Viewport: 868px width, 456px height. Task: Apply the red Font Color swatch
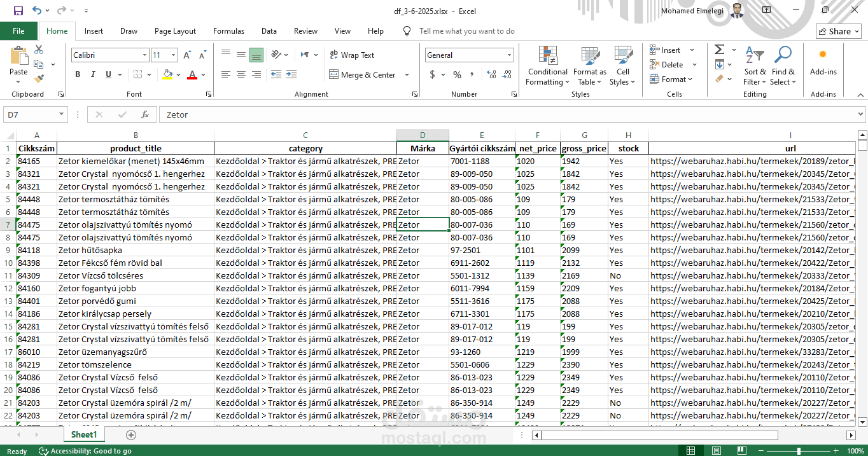tap(192, 74)
